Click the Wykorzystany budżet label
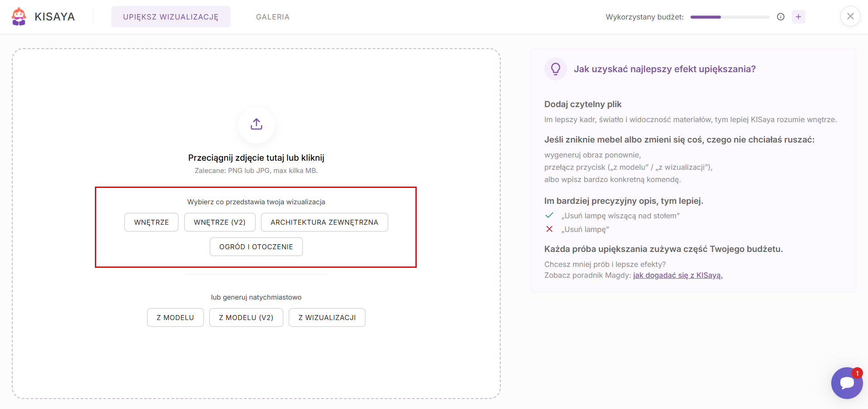Screen dimensions: 868x409 click(645, 17)
